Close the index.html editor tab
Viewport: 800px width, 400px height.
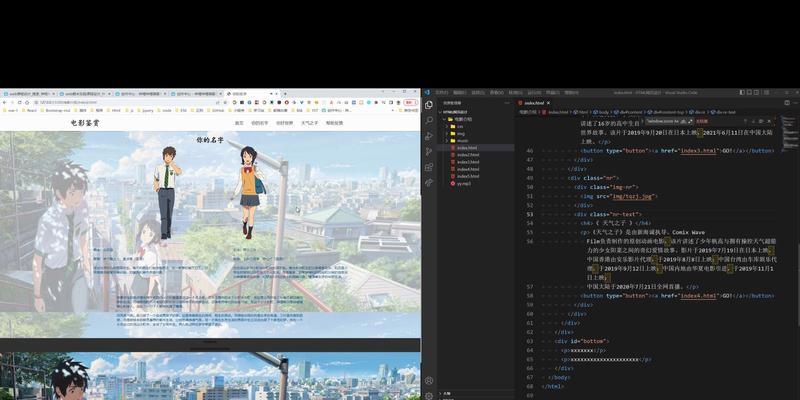pyautogui.click(x=548, y=103)
